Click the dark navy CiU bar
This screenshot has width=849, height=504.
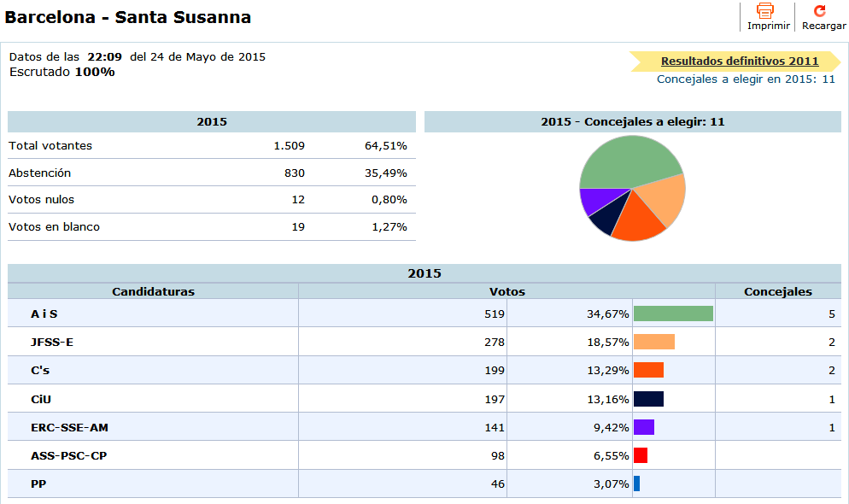(648, 399)
